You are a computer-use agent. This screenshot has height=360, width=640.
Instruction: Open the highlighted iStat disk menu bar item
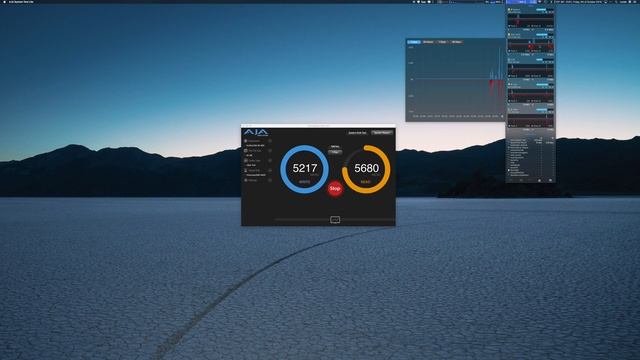tap(521, 2)
